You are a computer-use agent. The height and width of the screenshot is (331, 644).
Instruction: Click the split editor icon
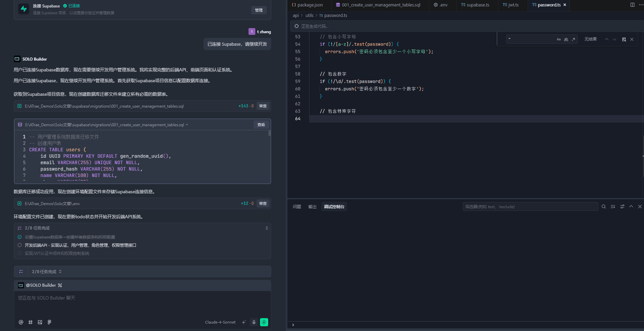pyautogui.click(x=632, y=5)
